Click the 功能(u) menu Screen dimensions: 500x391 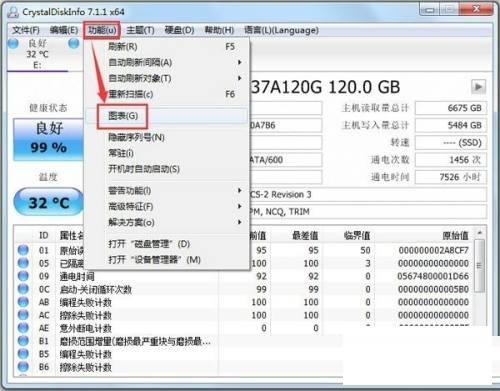point(102,30)
